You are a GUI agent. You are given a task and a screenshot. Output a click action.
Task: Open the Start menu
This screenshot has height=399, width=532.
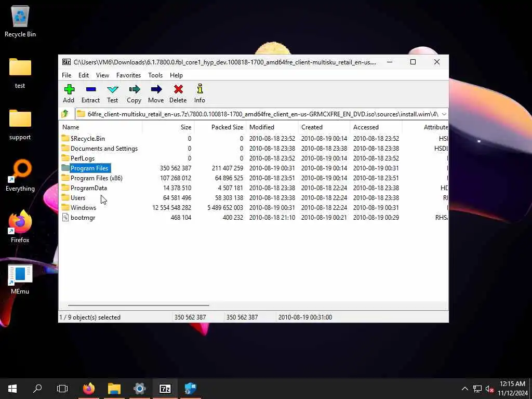click(x=12, y=389)
